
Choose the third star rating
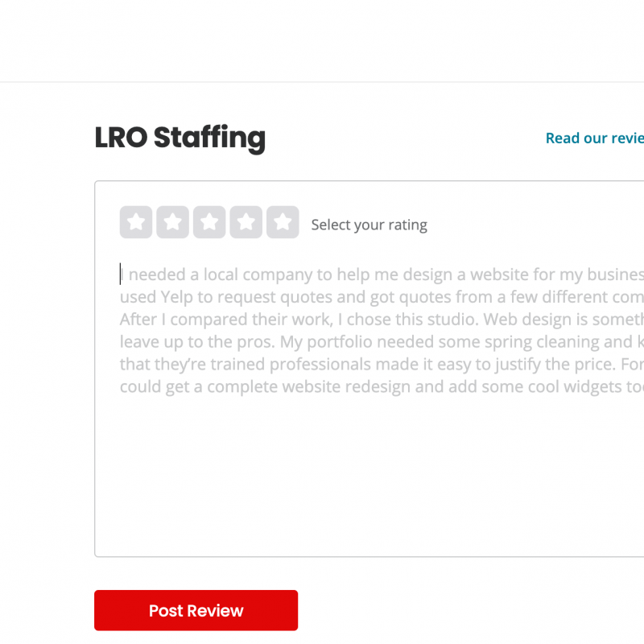[209, 223]
